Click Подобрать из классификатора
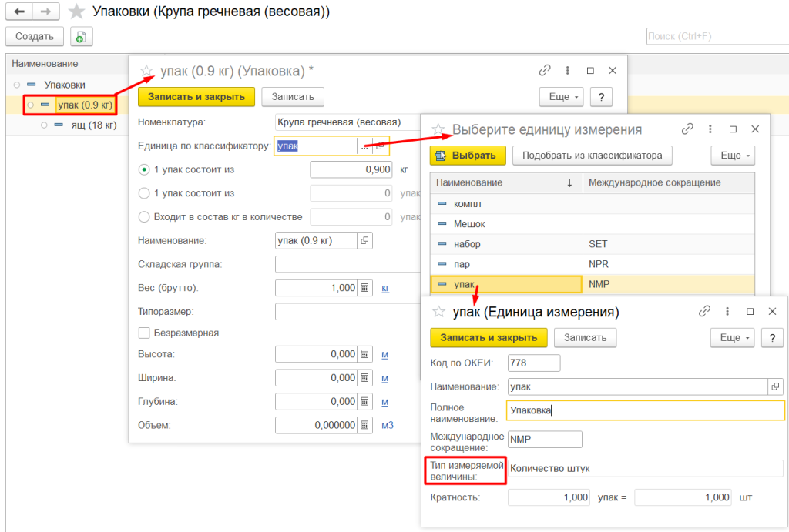 pos(593,156)
